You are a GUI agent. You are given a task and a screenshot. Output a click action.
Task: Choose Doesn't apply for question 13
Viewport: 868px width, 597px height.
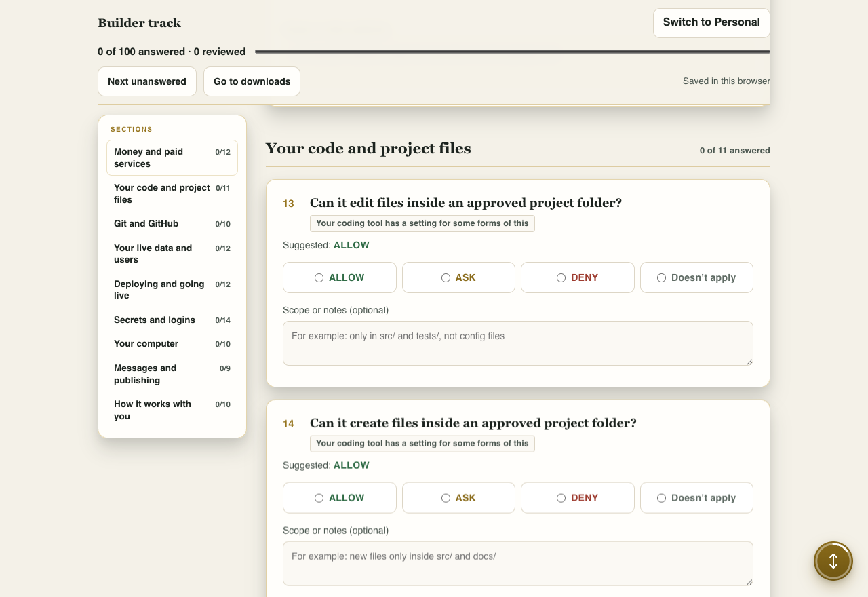[696, 277]
